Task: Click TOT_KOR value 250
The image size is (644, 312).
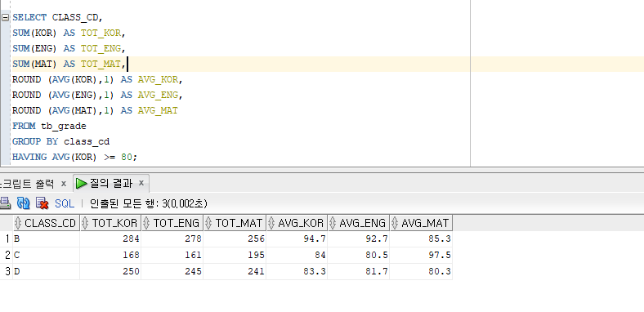Action: [110, 271]
